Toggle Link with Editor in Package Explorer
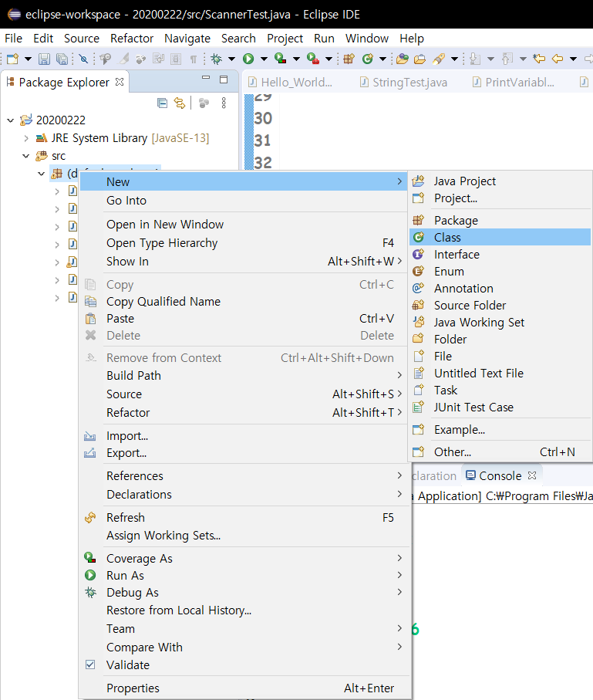Image resolution: width=593 pixels, height=700 pixels. pyautogui.click(x=180, y=103)
